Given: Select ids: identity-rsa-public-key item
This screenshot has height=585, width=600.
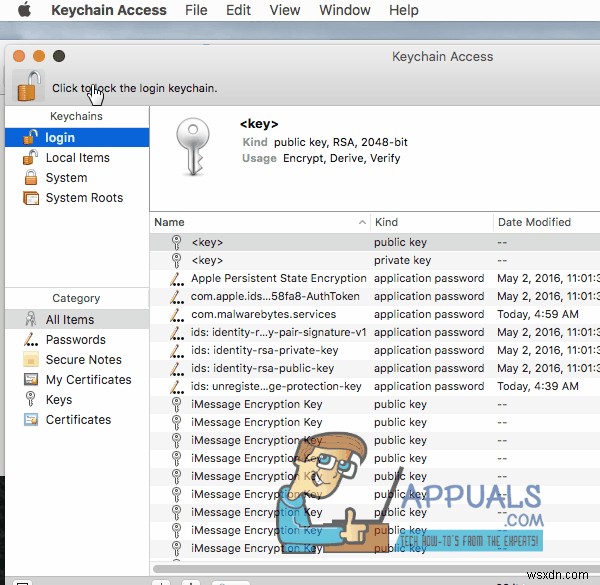Looking at the screenshot, I should [x=375, y=368].
